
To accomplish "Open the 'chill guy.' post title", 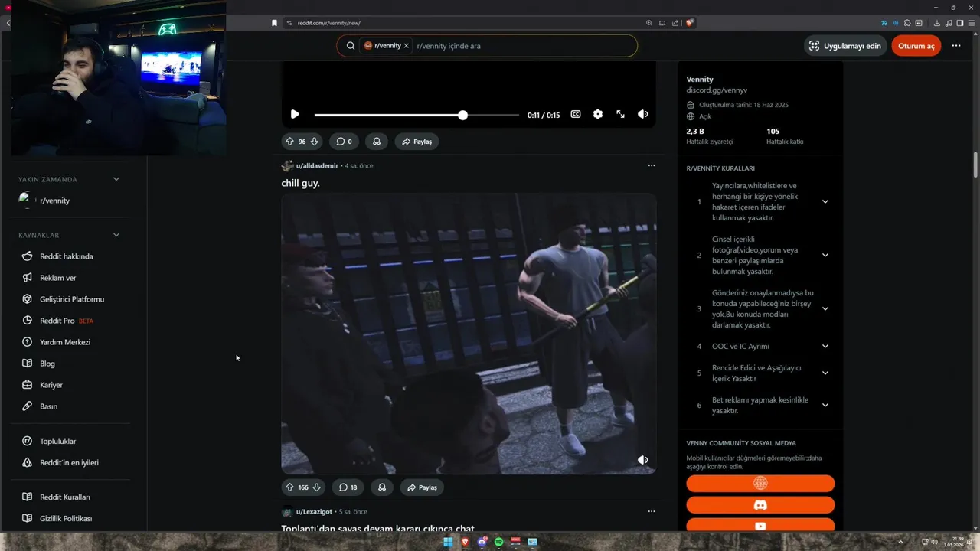I will click(x=300, y=184).
